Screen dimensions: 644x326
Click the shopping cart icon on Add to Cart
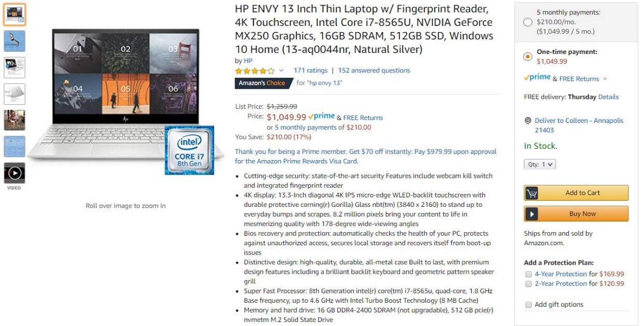[x=532, y=193]
